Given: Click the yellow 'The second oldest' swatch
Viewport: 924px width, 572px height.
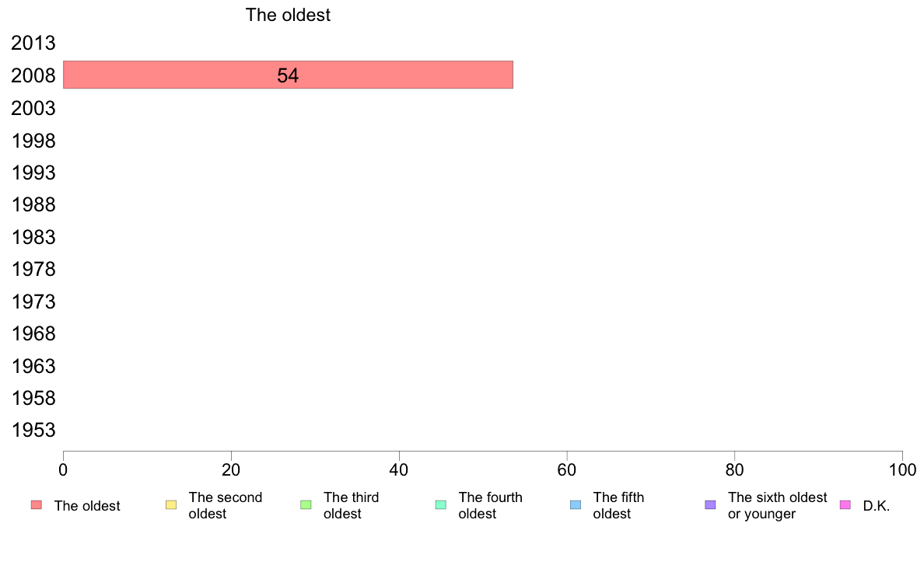Looking at the screenshot, I should click(171, 505).
